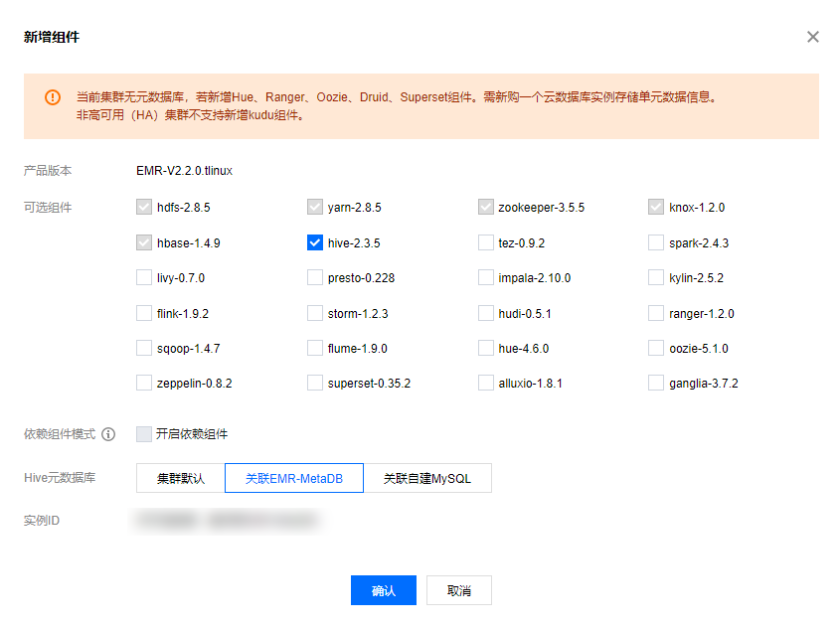840x630 pixels.
Task: Select ganglia-3.7.2 for the cluster
Action: pyautogui.click(x=655, y=382)
